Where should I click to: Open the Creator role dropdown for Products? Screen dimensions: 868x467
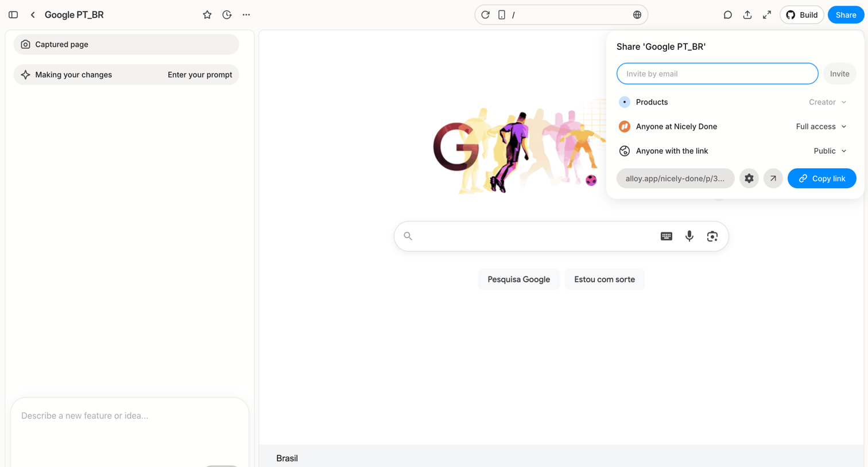[x=828, y=102]
